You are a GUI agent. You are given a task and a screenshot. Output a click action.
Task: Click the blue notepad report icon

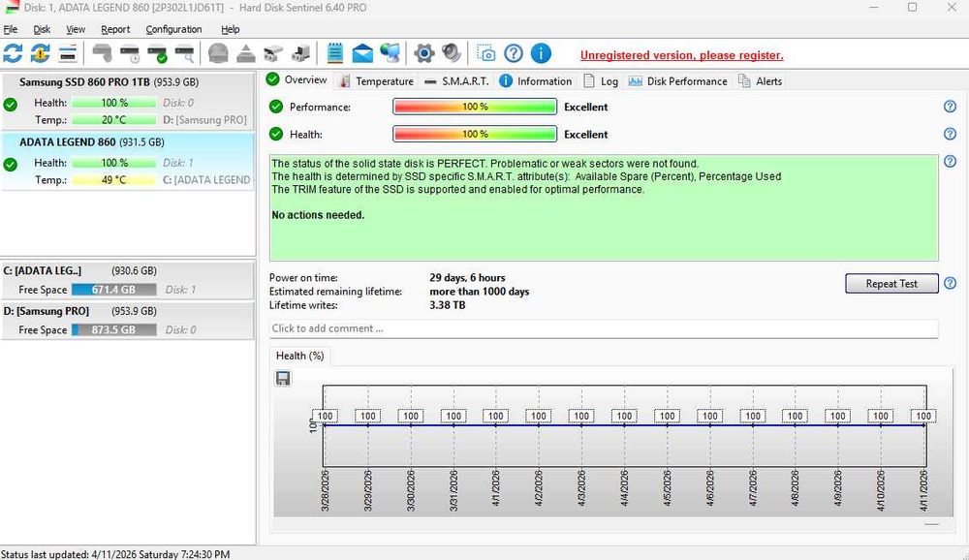tap(335, 54)
